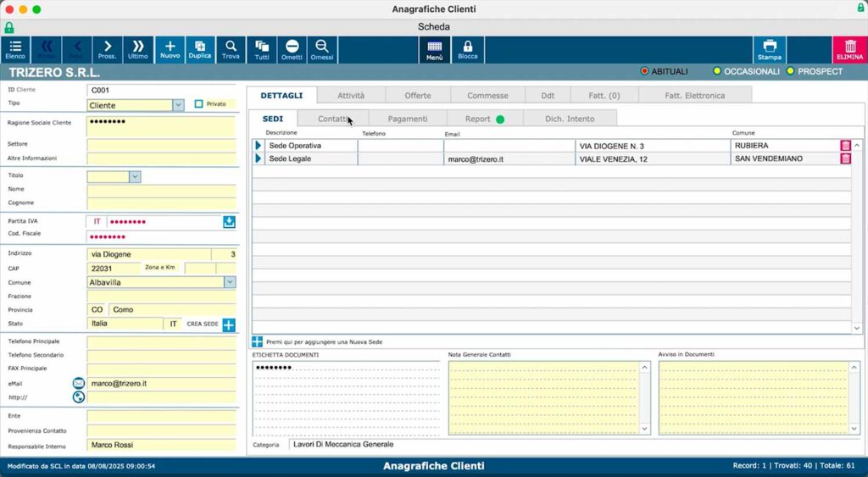
Task: Open the Fatt. Elettronica tab
Action: pyautogui.click(x=695, y=95)
